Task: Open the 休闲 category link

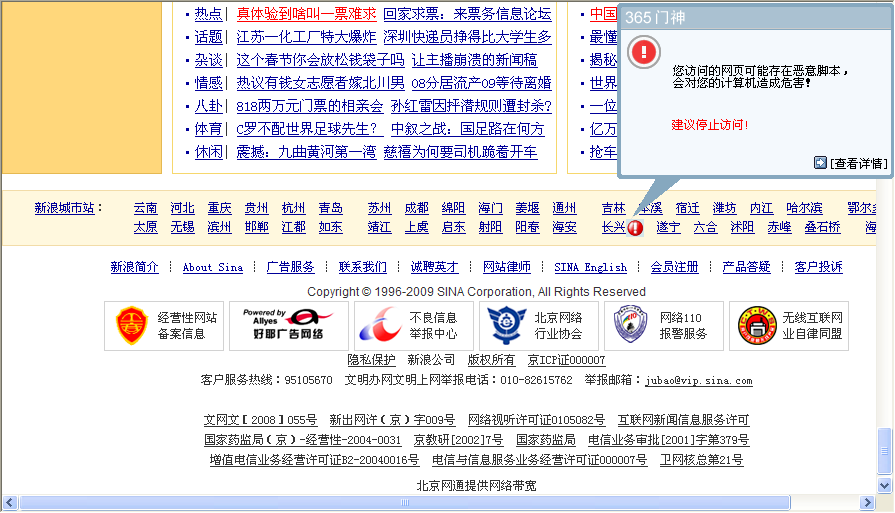Action: pos(208,152)
